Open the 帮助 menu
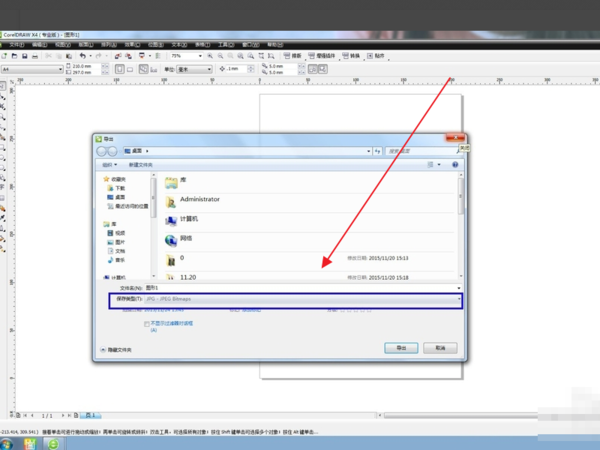 coord(275,45)
